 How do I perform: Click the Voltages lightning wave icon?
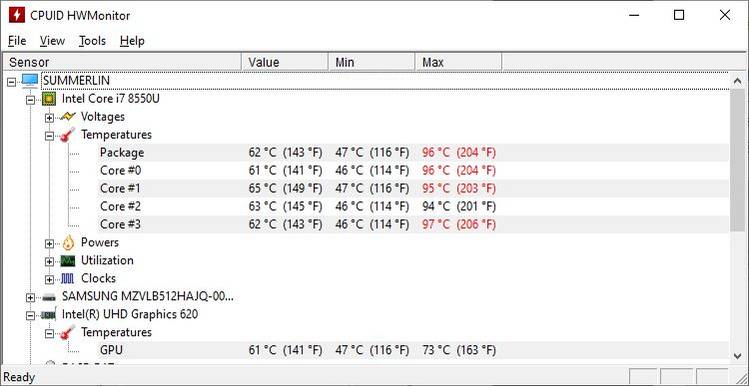[68, 117]
